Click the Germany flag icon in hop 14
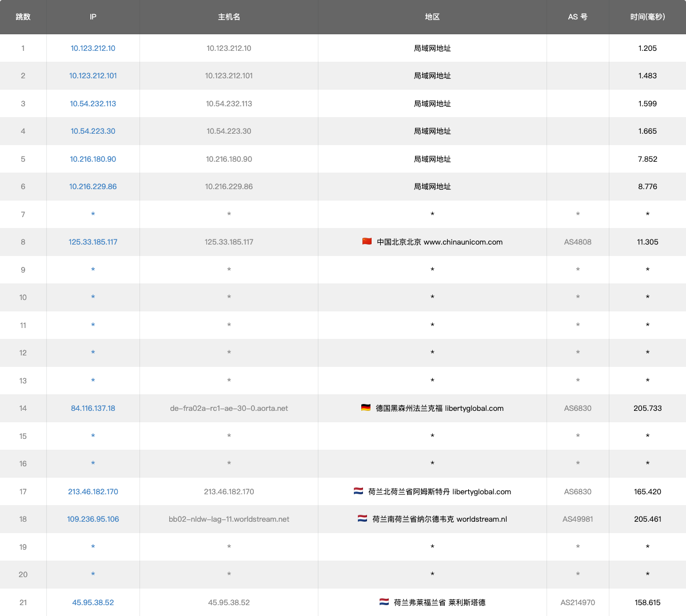Image resolution: width=686 pixels, height=616 pixels. click(x=366, y=408)
